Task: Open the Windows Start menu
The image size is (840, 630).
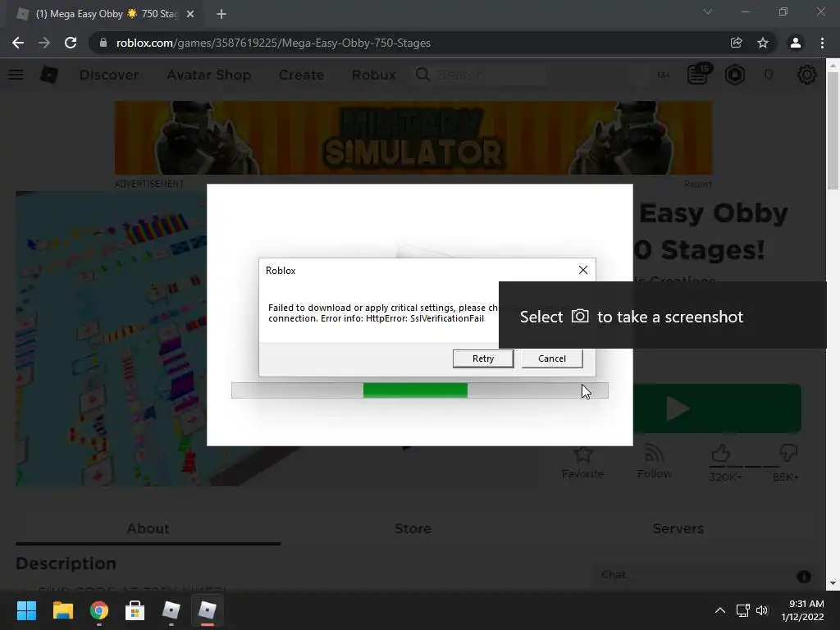Action: coord(26,610)
